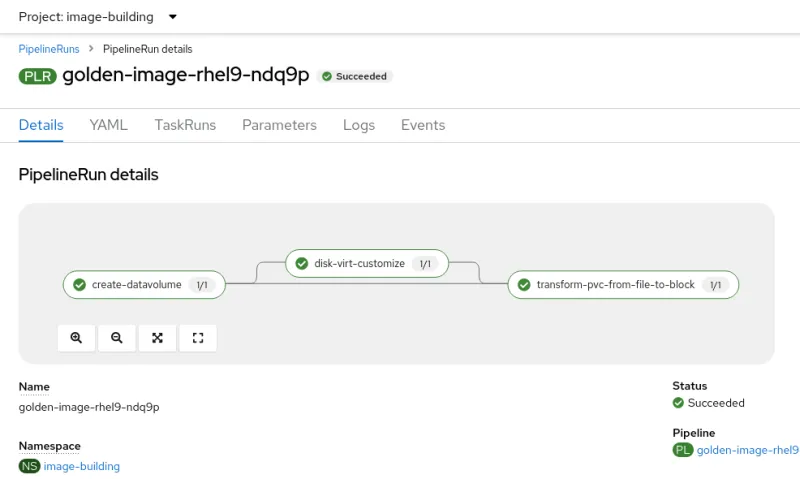Click the zoom out magnifier button

pos(117,338)
